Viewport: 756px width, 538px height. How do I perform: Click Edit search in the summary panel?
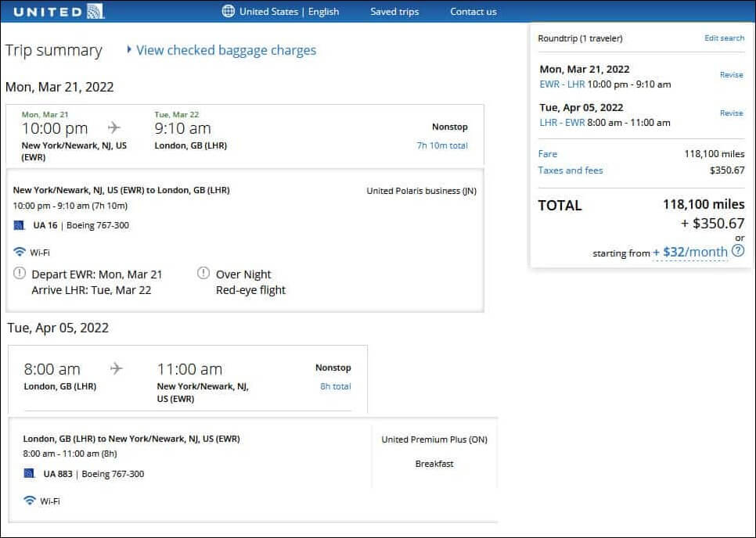[x=724, y=38]
